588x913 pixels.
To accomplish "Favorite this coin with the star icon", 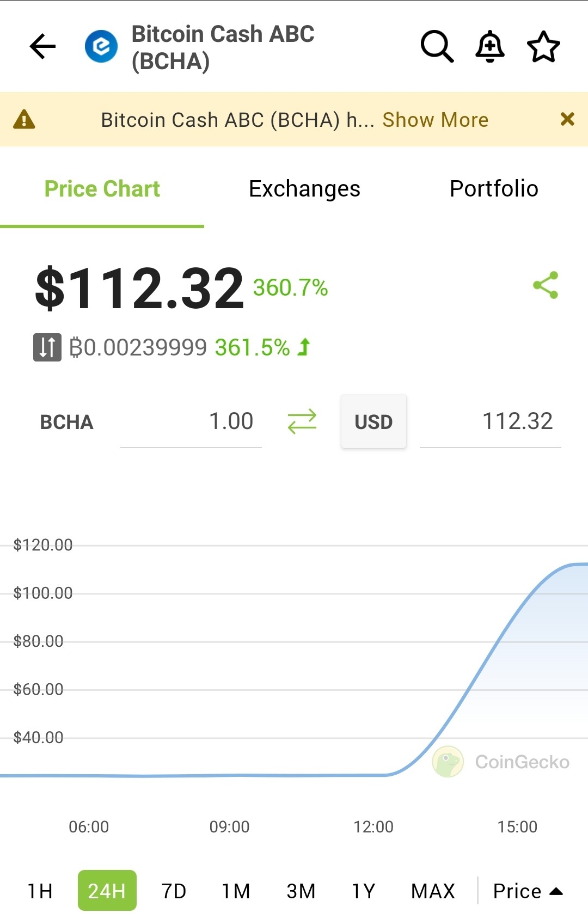I will 543,46.
